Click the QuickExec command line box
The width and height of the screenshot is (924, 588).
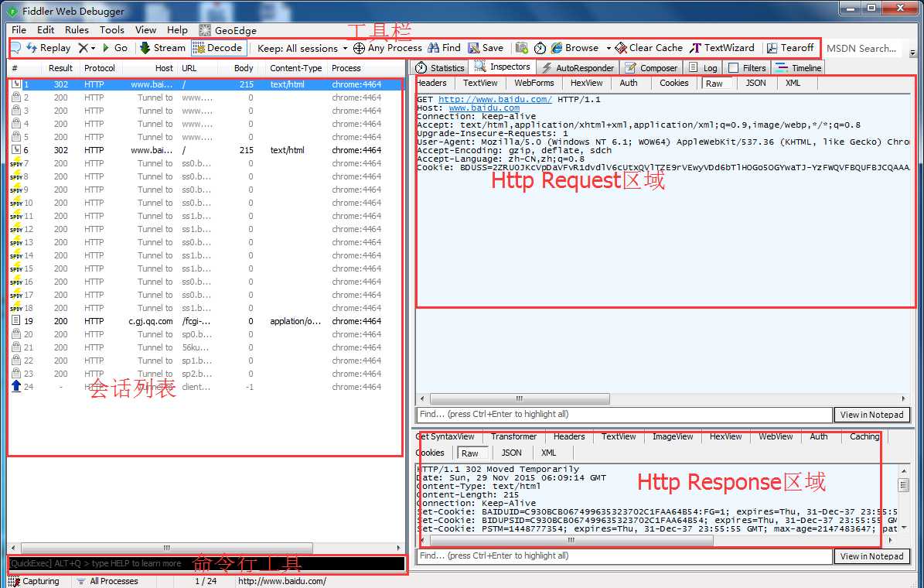207,564
